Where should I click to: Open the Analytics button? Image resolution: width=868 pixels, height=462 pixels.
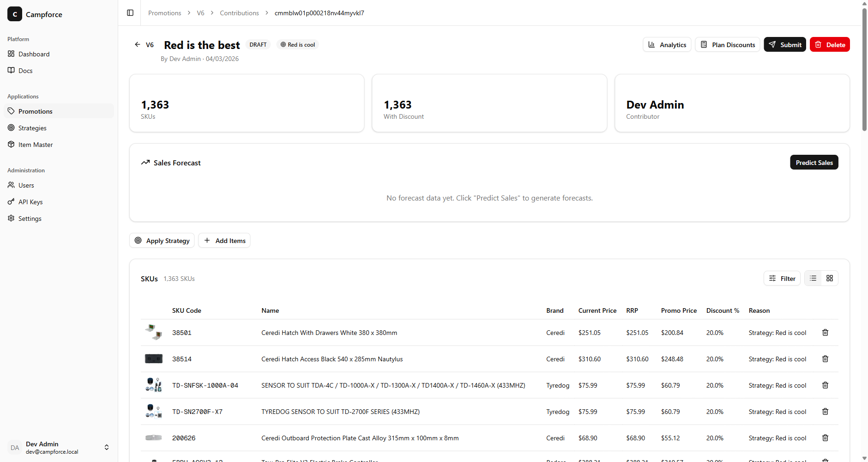[667, 44]
